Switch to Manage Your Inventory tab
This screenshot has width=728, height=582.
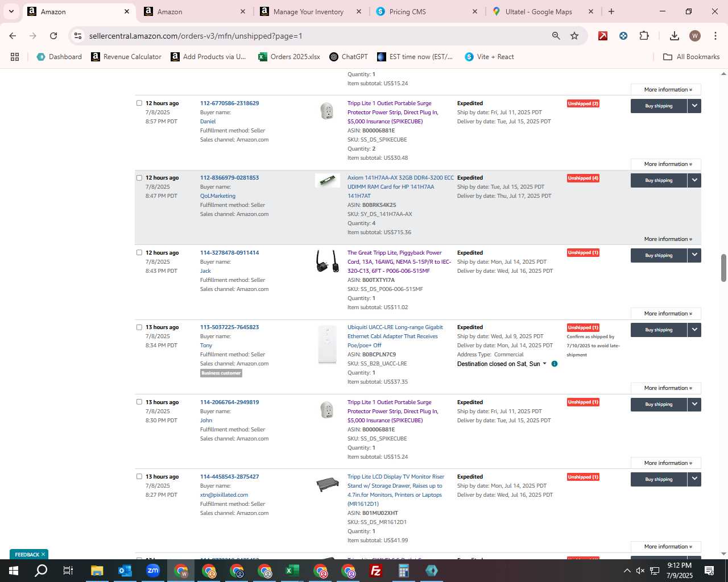click(x=311, y=11)
